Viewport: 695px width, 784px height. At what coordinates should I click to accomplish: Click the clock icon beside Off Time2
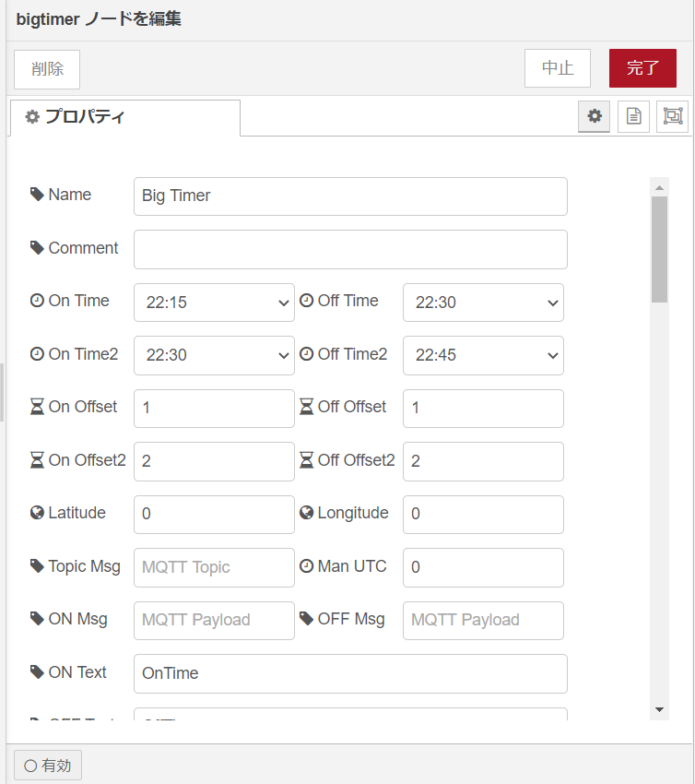click(x=306, y=354)
